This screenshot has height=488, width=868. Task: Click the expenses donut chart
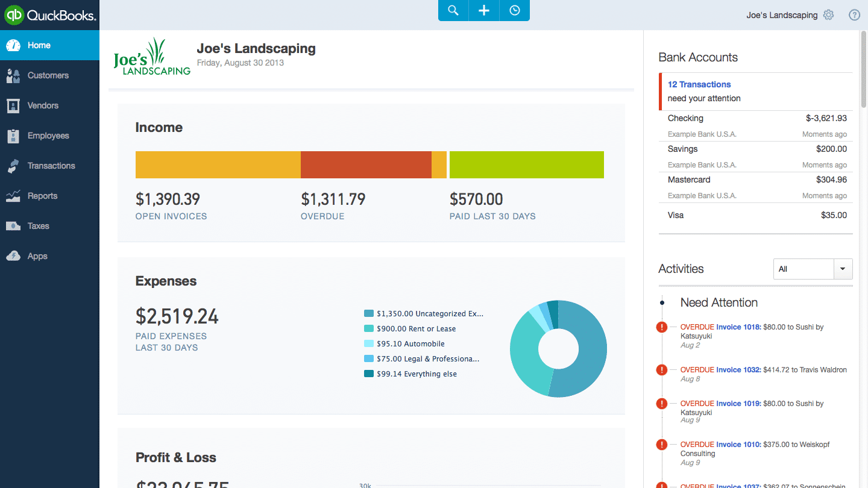coord(558,349)
